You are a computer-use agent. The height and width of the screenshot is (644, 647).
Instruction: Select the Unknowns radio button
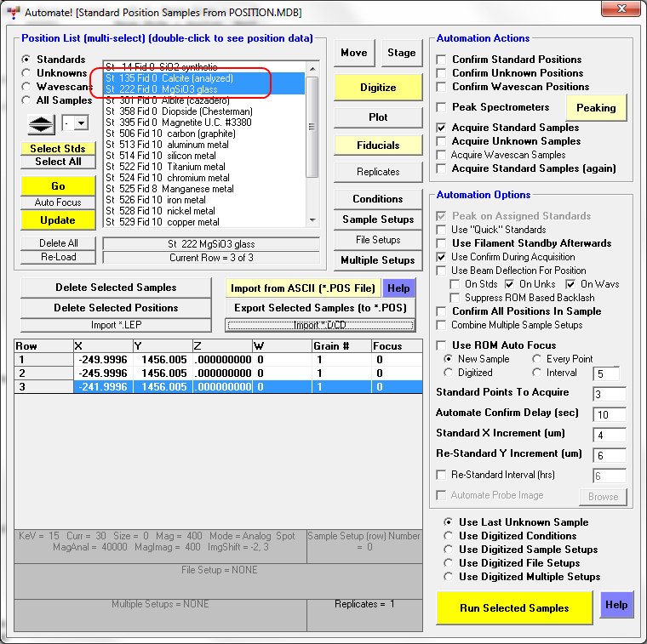coord(28,73)
